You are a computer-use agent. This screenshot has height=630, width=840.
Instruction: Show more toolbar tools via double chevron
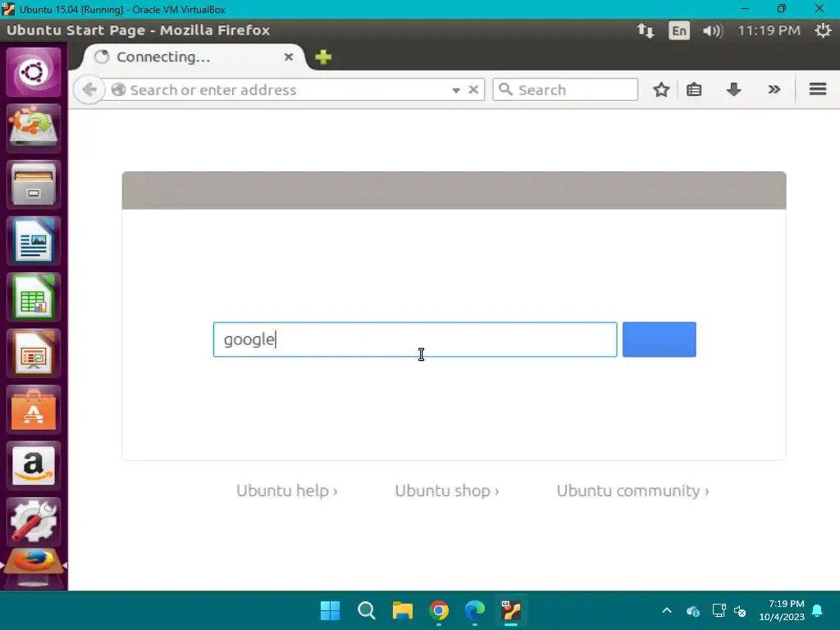pyautogui.click(x=774, y=89)
